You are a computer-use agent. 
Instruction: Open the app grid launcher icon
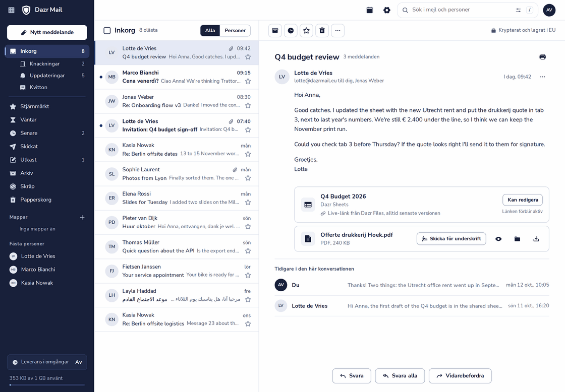12,10
